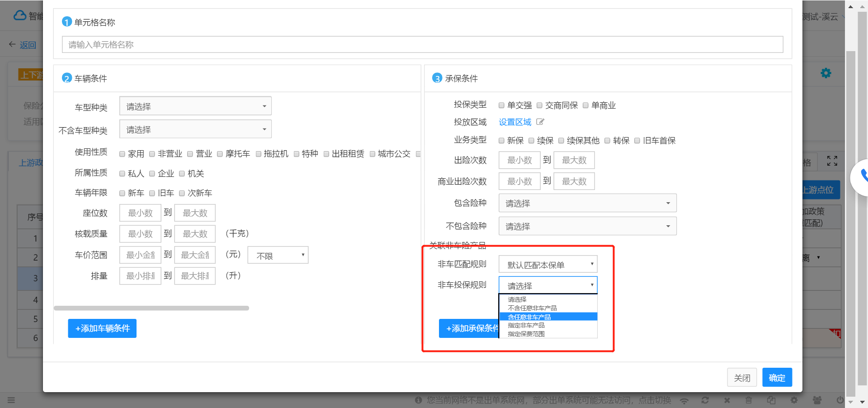The image size is (868, 408).
Task: Open the 包含险种 dropdown
Action: (x=588, y=203)
